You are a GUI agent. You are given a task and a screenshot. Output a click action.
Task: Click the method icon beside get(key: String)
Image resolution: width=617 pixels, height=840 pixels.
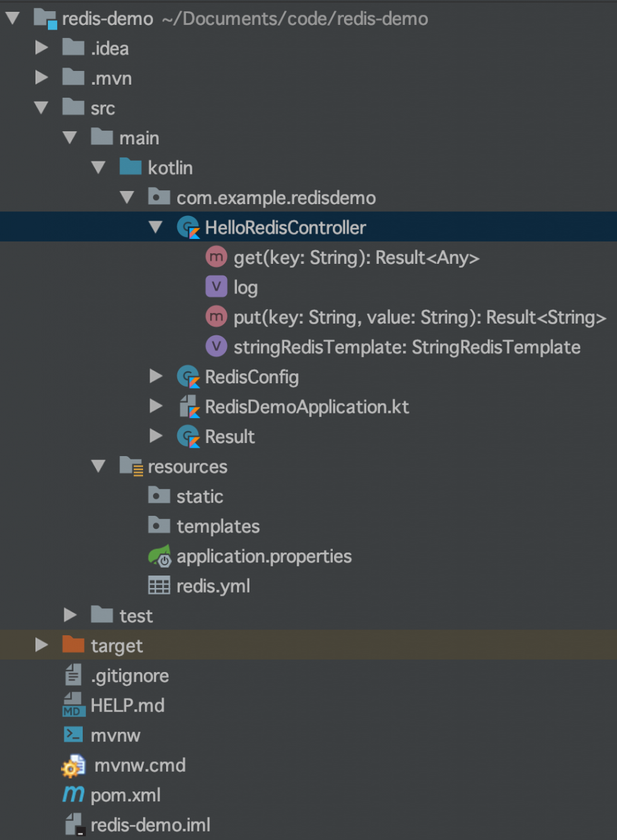pos(217,257)
